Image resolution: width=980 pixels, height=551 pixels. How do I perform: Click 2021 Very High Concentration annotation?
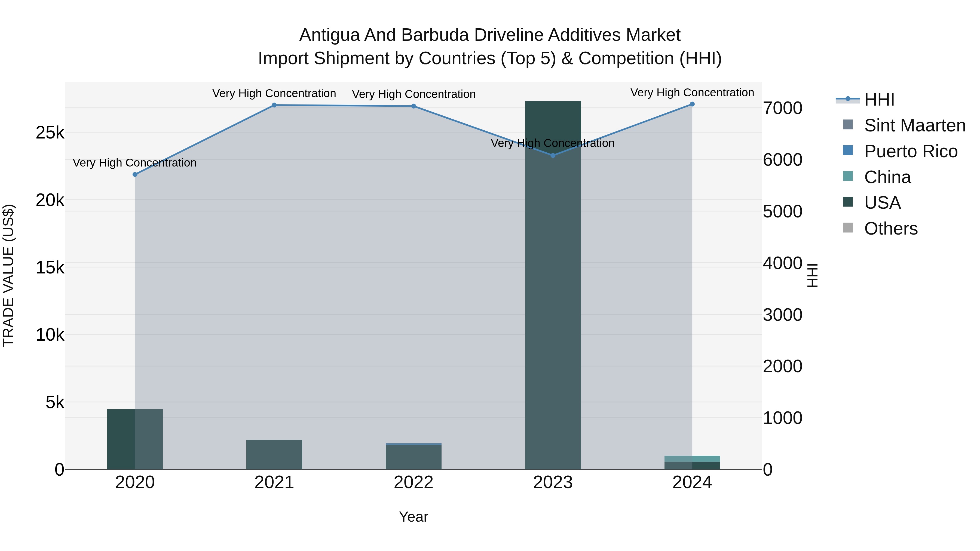tap(274, 94)
